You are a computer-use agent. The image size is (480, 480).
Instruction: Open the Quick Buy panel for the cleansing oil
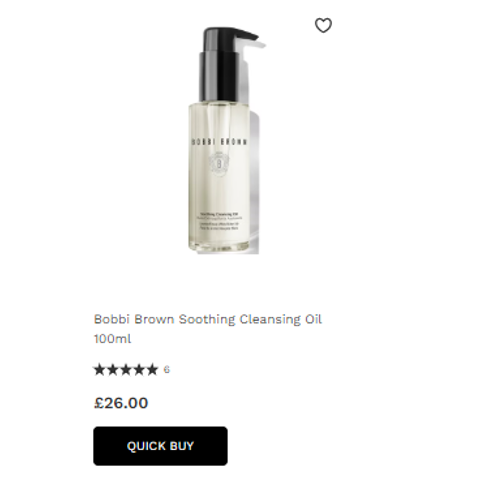click(x=160, y=446)
